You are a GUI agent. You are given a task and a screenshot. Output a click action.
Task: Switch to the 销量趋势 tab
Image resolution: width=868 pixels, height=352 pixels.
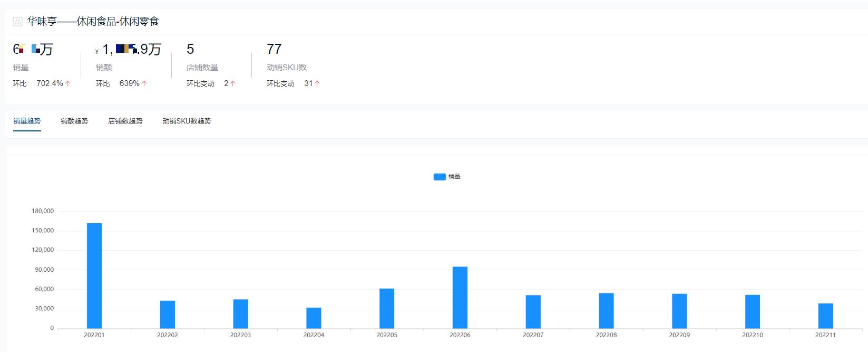coord(27,121)
